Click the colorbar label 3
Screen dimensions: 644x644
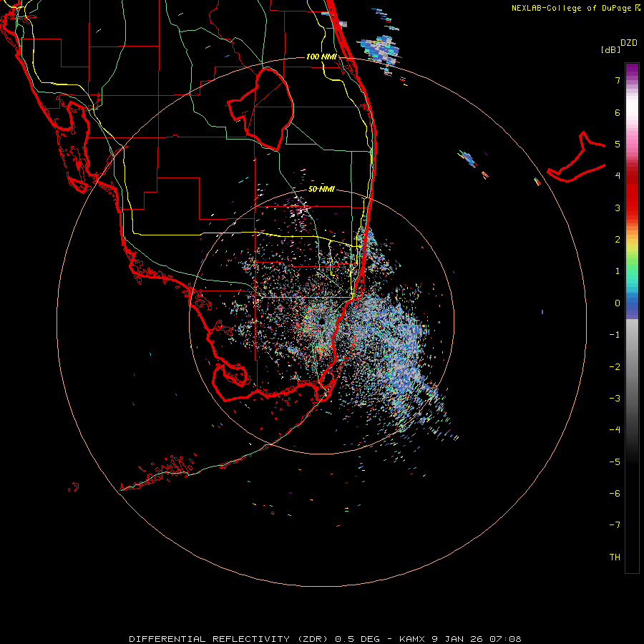[618, 208]
